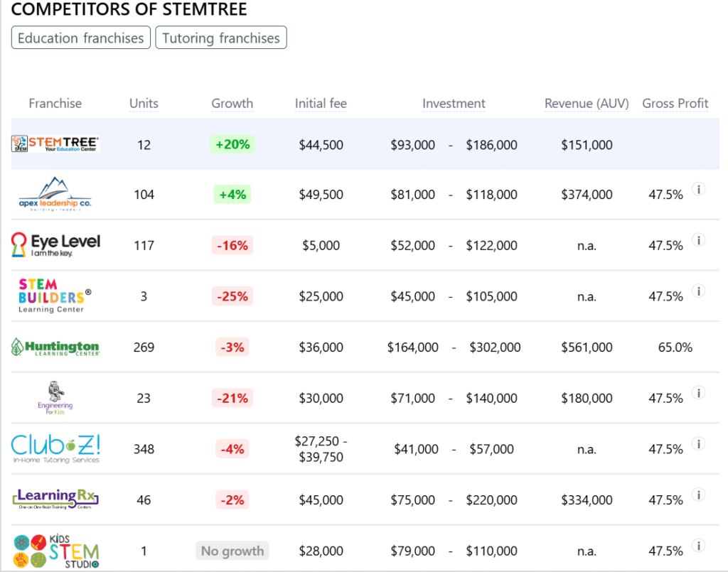Click the $28,000 initial fee value
This screenshot has height=572, width=728.
click(321, 551)
